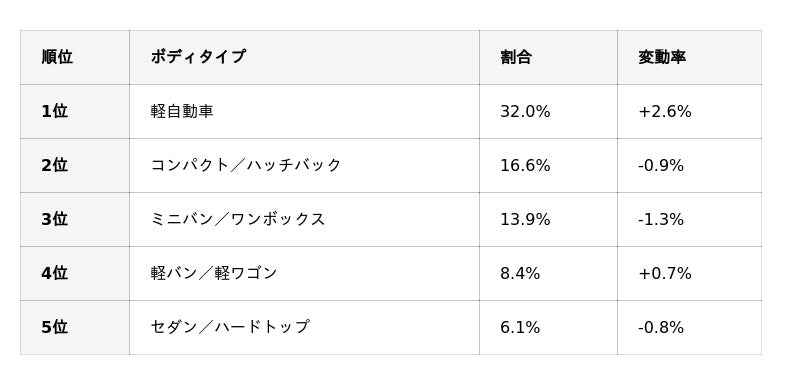Select the 8.4% share cell

[548, 273]
